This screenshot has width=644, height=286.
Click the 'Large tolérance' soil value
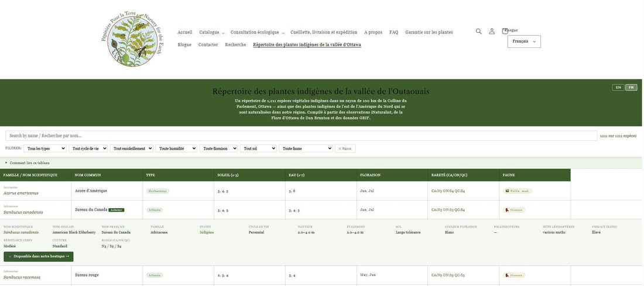click(408, 232)
